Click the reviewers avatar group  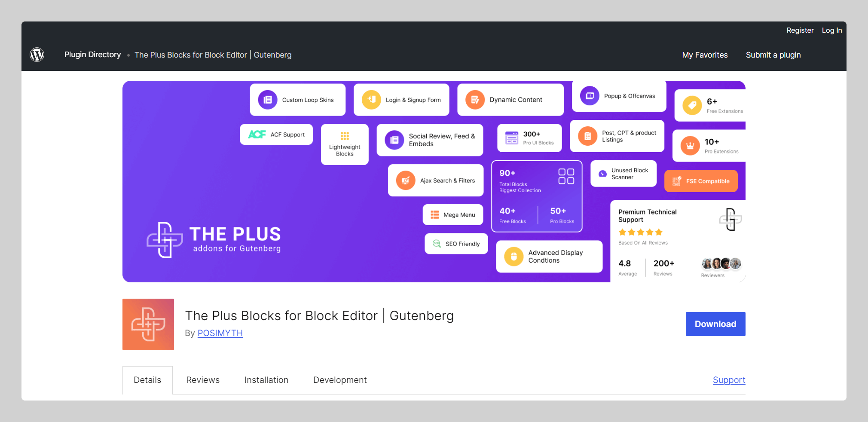tap(721, 263)
